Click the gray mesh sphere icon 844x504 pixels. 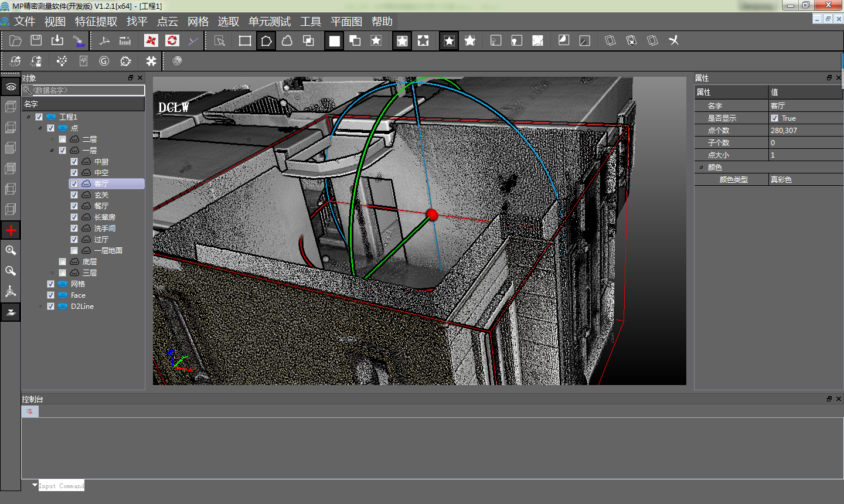click(x=177, y=61)
